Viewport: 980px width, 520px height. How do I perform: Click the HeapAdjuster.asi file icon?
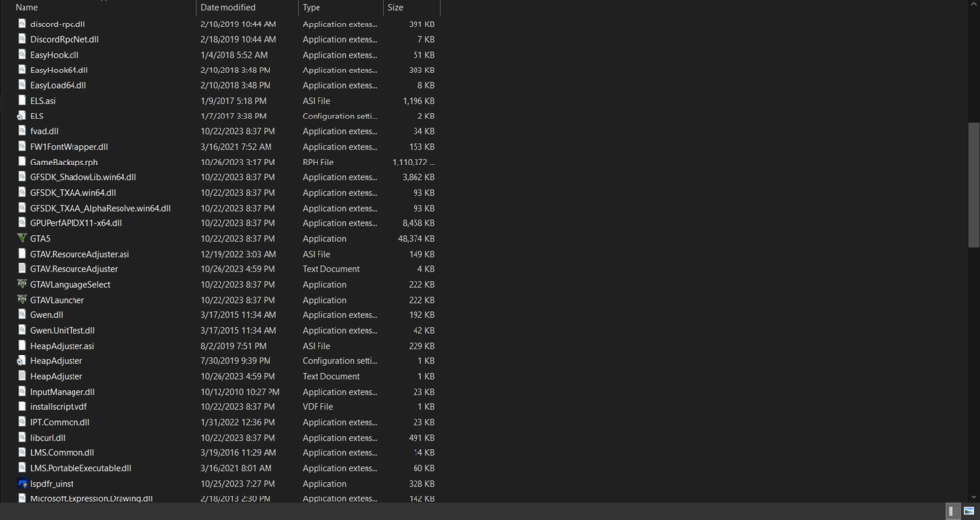tap(22, 346)
